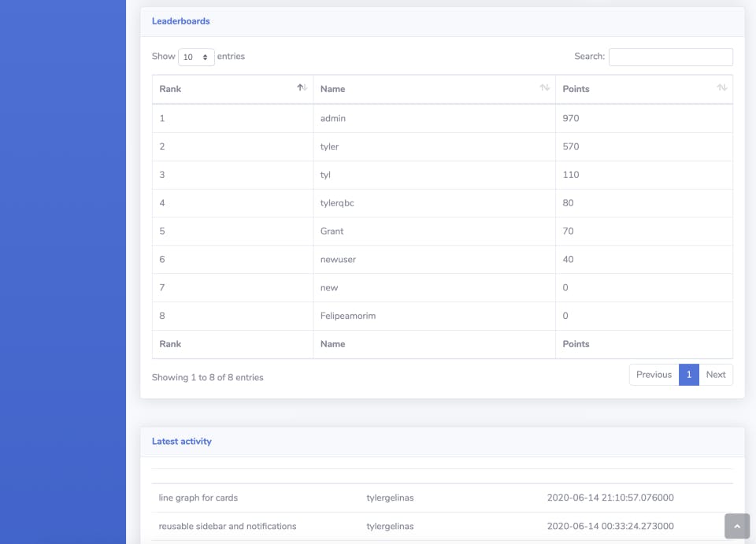Click the scroll-to-top arrow button
The height and width of the screenshot is (544, 756).
tap(736, 526)
